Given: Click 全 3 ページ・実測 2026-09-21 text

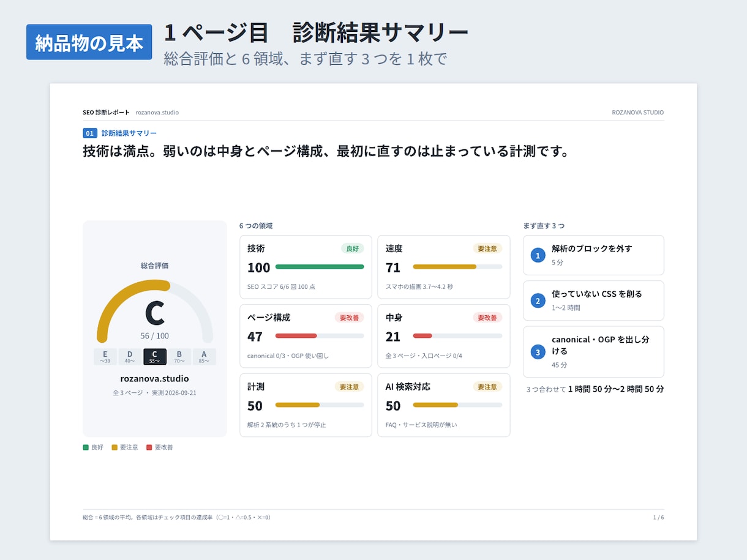Looking at the screenshot, I should (155, 393).
